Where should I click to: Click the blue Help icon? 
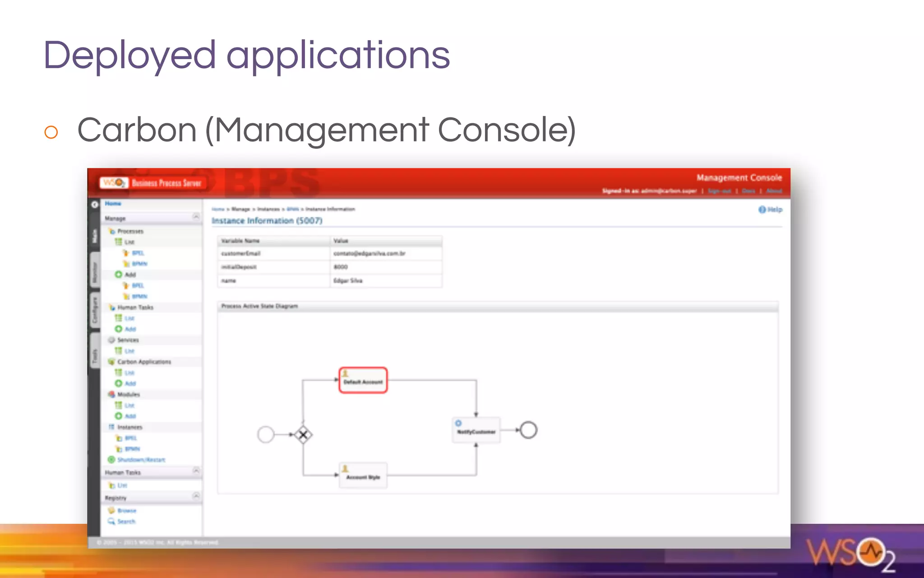click(x=762, y=210)
